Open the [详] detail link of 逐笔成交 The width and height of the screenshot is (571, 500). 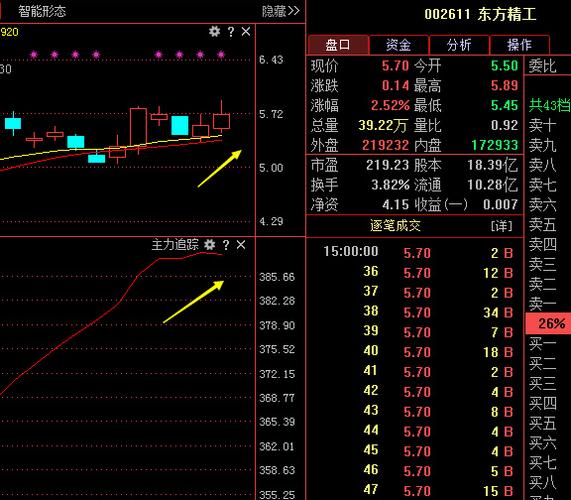501,226
